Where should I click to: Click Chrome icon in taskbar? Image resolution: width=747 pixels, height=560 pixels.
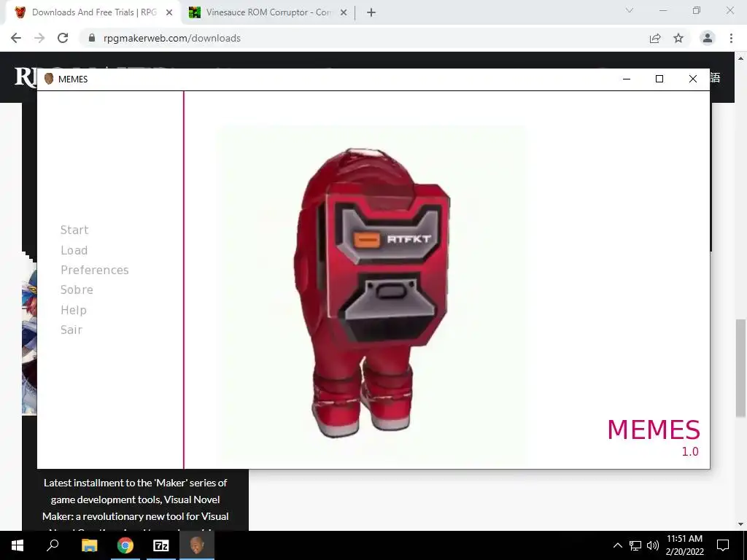[x=125, y=545]
